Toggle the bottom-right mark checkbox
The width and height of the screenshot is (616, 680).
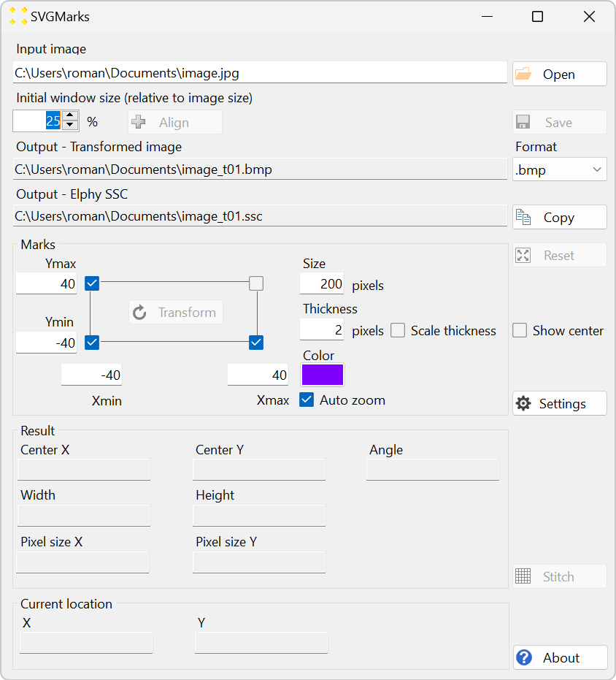256,343
